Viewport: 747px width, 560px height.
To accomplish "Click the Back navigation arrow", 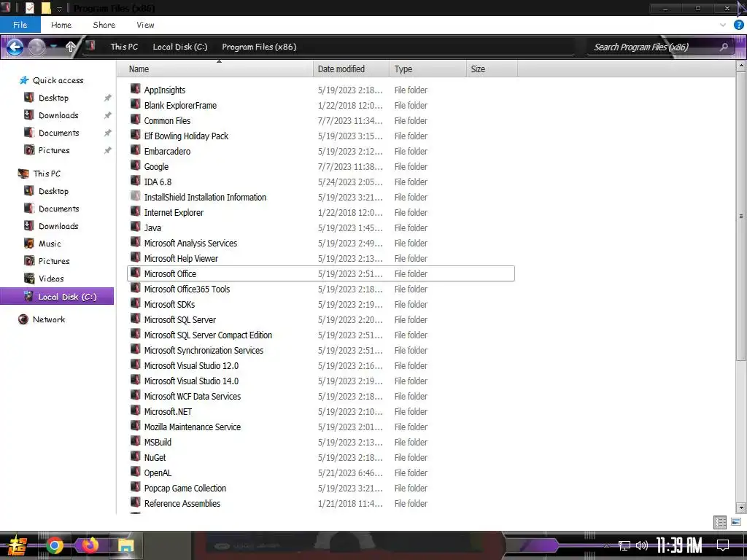I will point(15,47).
